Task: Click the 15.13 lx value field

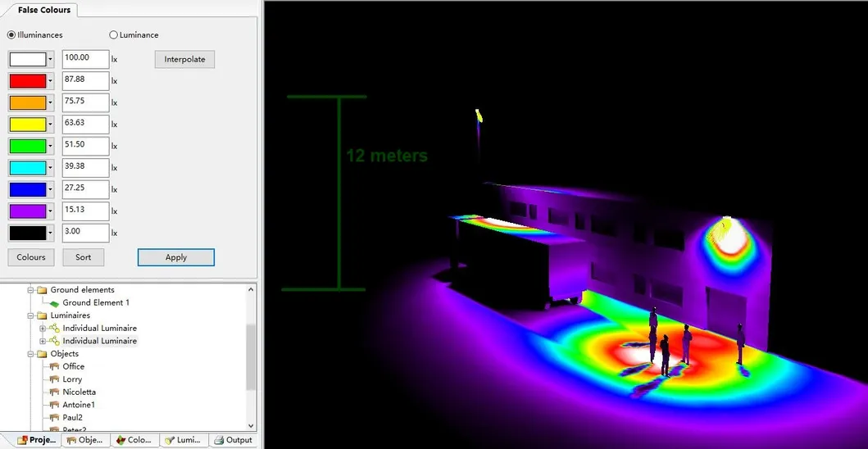Action: pos(85,211)
